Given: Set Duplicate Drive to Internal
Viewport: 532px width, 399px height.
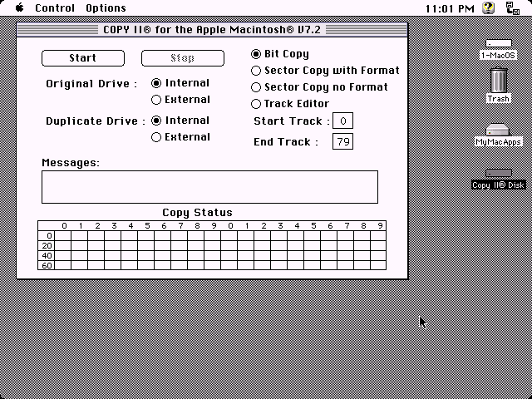Looking at the screenshot, I should click(180, 120).
